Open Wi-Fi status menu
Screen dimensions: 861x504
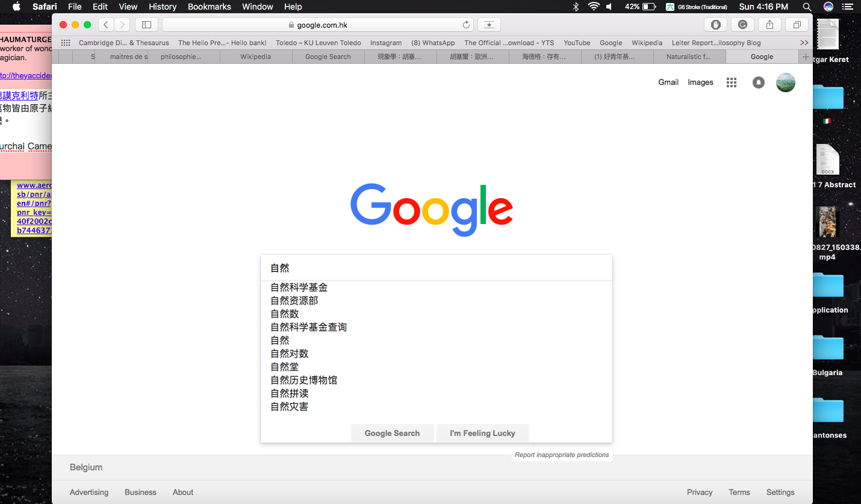594,7
